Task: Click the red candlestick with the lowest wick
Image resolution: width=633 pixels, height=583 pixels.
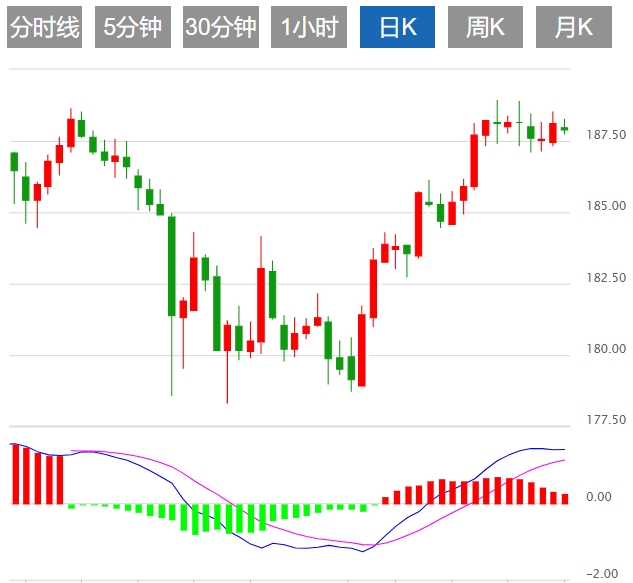Action: pos(227,336)
